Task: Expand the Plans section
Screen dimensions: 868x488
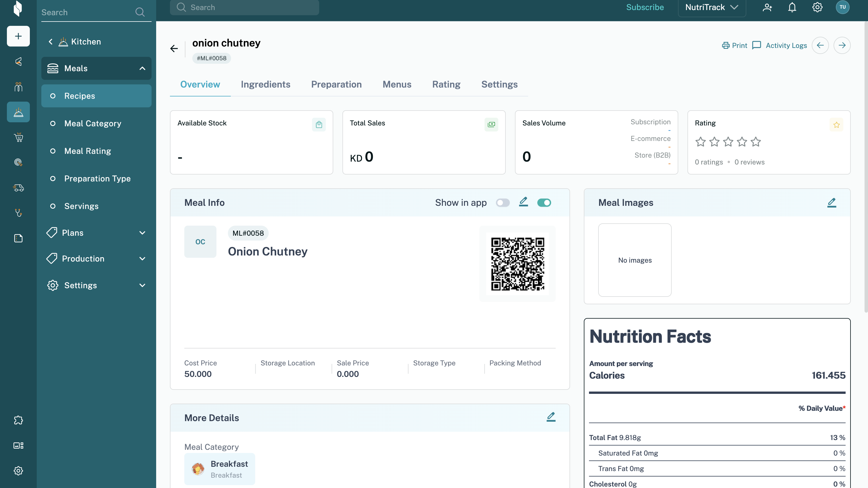Action: (x=96, y=233)
